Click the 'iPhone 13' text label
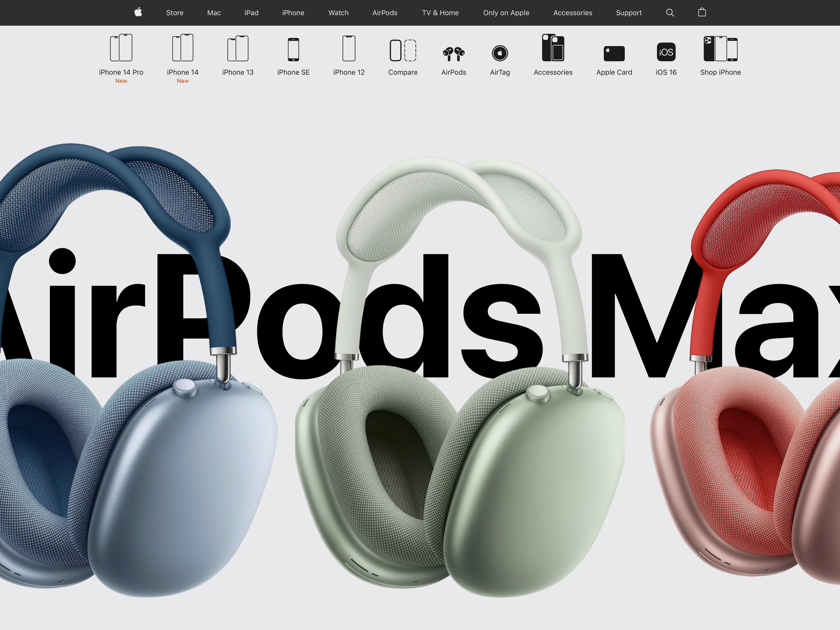The width and height of the screenshot is (840, 630). (238, 72)
